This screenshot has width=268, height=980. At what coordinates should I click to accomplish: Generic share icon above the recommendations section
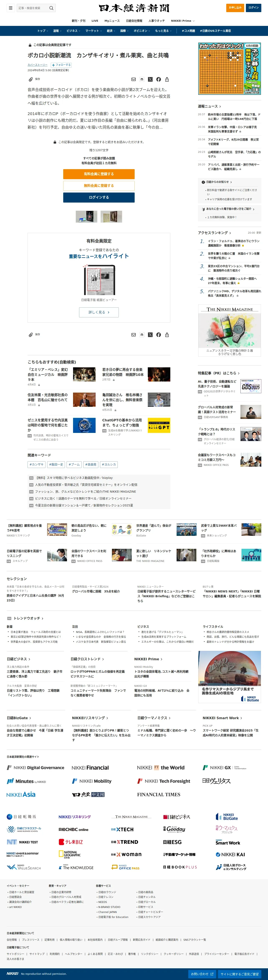[167, 335]
